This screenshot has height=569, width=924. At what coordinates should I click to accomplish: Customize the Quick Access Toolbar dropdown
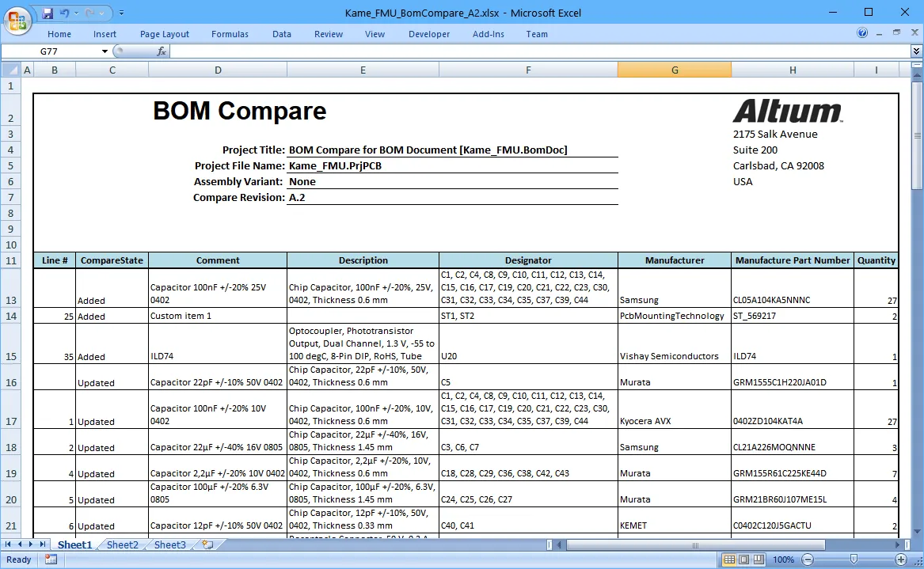point(121,13)
